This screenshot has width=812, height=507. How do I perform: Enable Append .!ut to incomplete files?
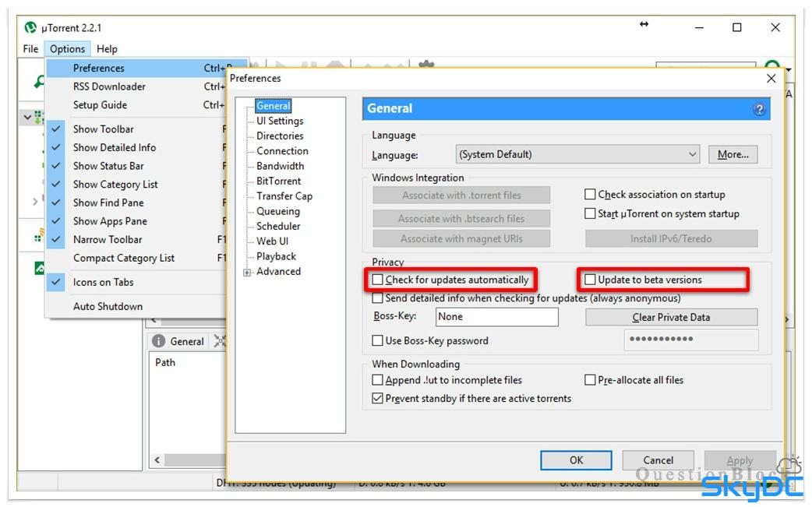377,380
